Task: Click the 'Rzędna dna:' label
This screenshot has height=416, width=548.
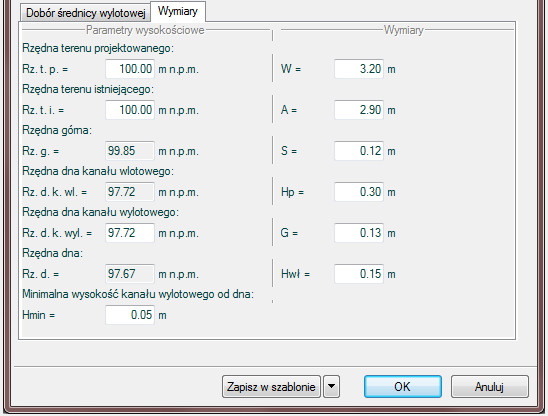Action: click(x=53, y=253)
